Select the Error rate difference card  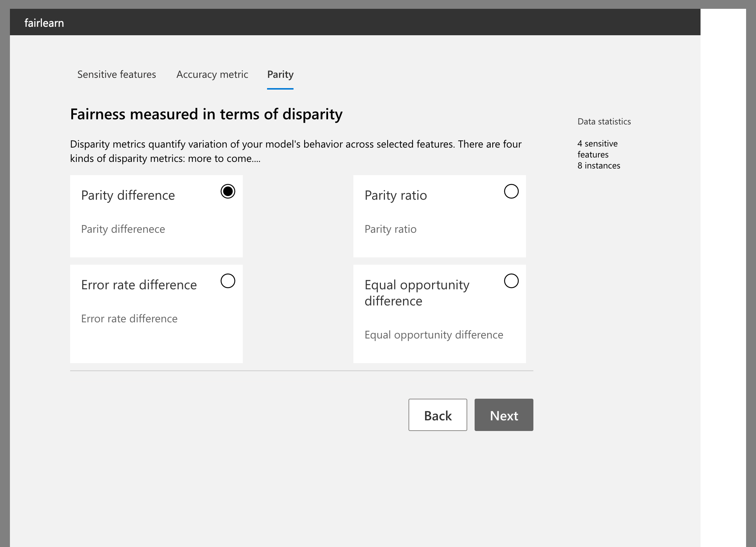pyautogui.click(x=156, y=314)
